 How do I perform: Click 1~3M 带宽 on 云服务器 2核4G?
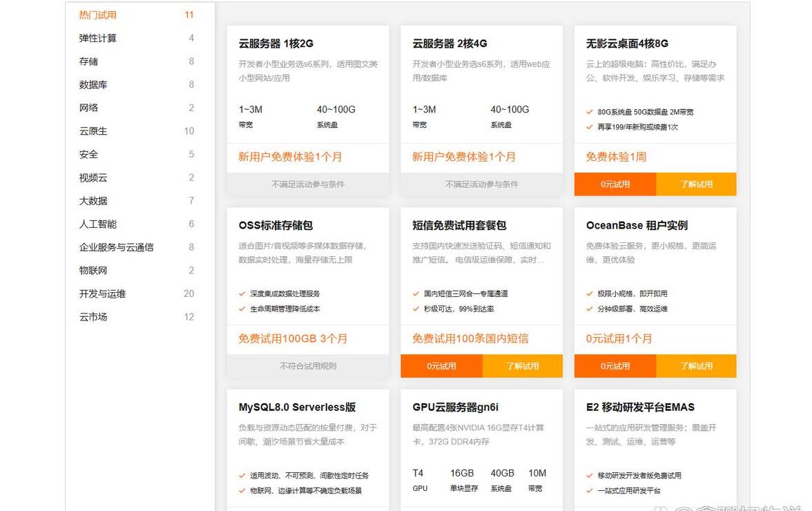click(x=424, y=117)
